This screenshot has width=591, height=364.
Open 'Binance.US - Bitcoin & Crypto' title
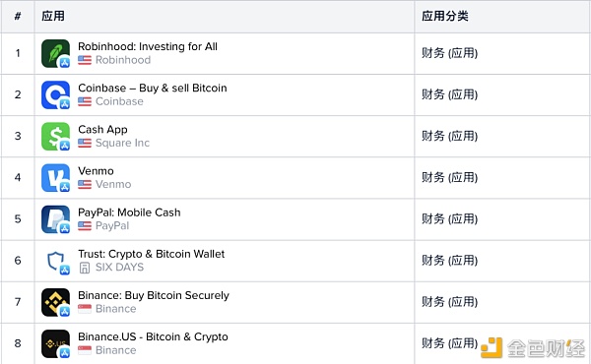[x=153, y=336]
